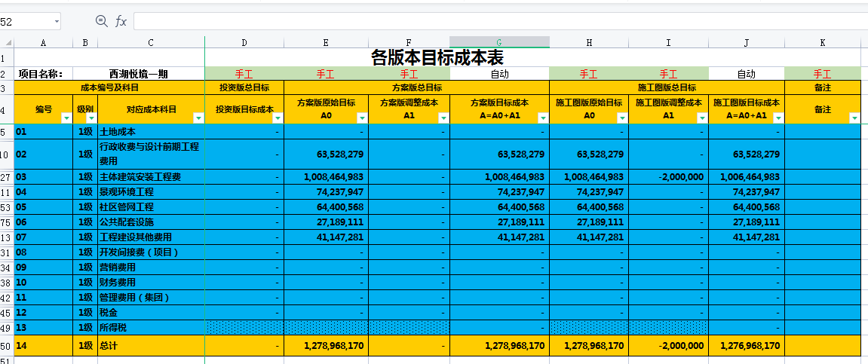This screenshot has height=364, width=868.
Task: Click the 方案版总目标 merged header
Action: (416, 87)
